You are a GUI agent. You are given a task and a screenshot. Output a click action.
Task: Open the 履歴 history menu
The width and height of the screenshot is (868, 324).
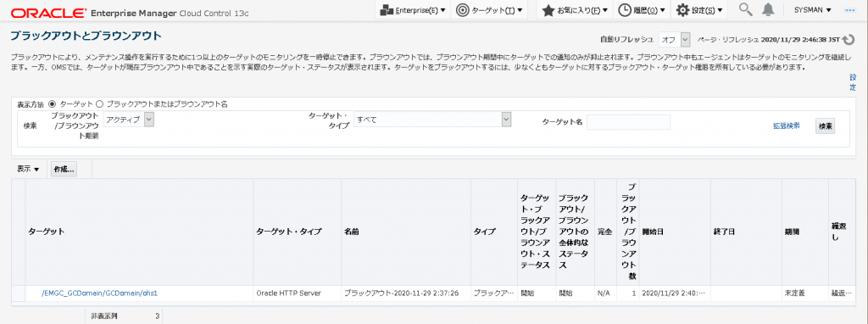[x=642, y=10]
